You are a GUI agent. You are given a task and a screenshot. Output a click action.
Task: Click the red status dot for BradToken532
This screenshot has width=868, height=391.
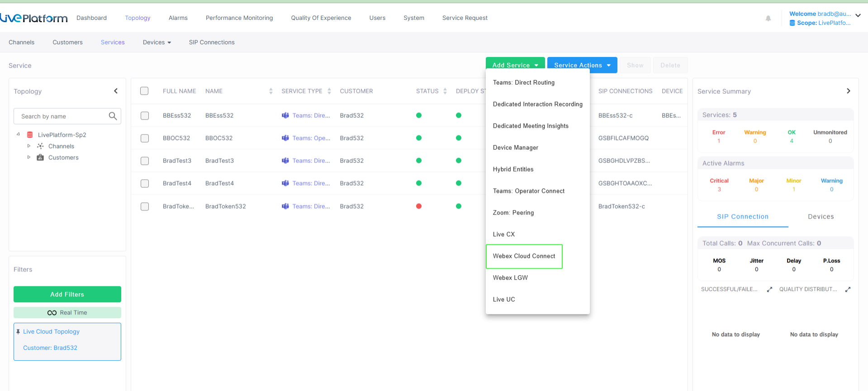tap(419, 206)
